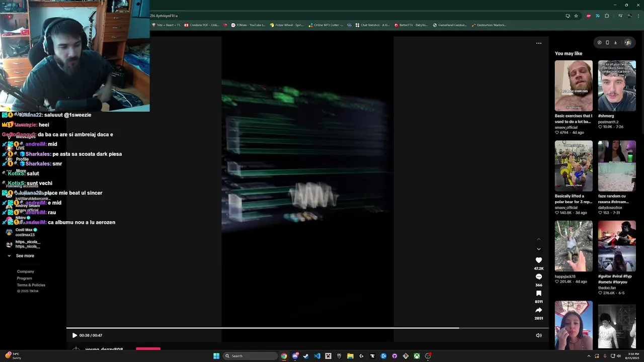Bookmark the video with the 8511 save icon
The width and height of the screenshot is (644, 362).
(x=538, y=293)
